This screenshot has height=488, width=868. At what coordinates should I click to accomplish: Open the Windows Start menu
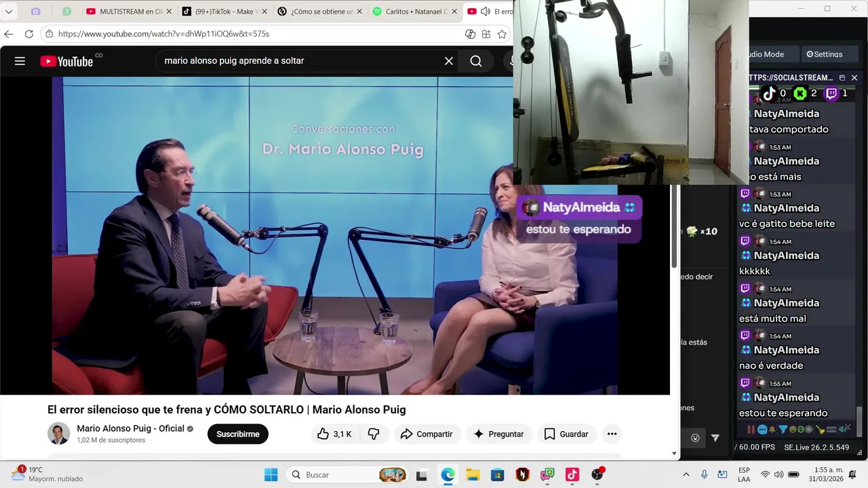[271, 474]
